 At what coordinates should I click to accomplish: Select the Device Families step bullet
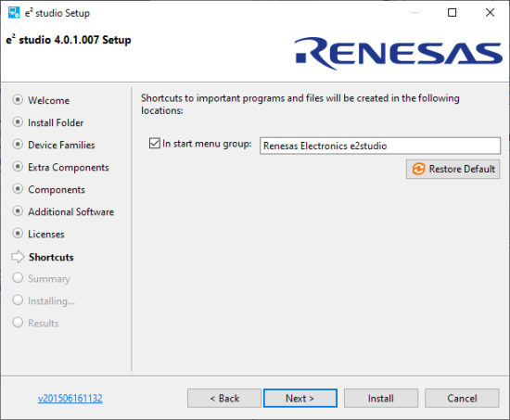pyautogui.click(x=18, y=144)
